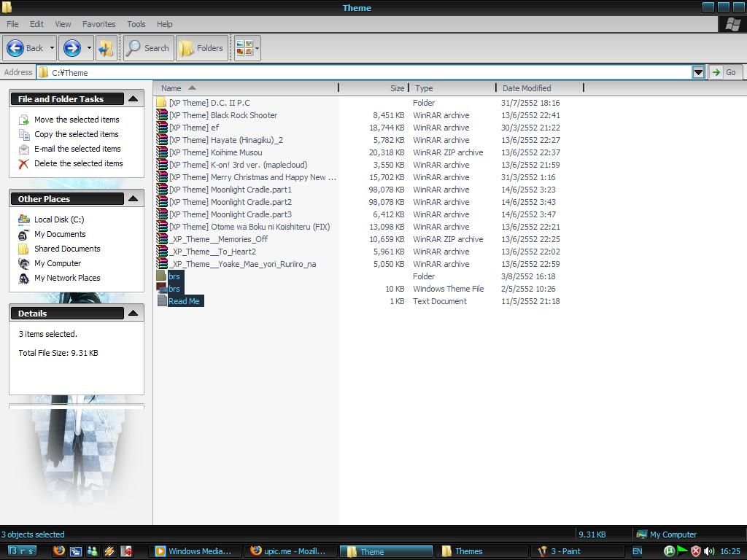Select the D.C. II P.C folder icon

click(161, 102)
